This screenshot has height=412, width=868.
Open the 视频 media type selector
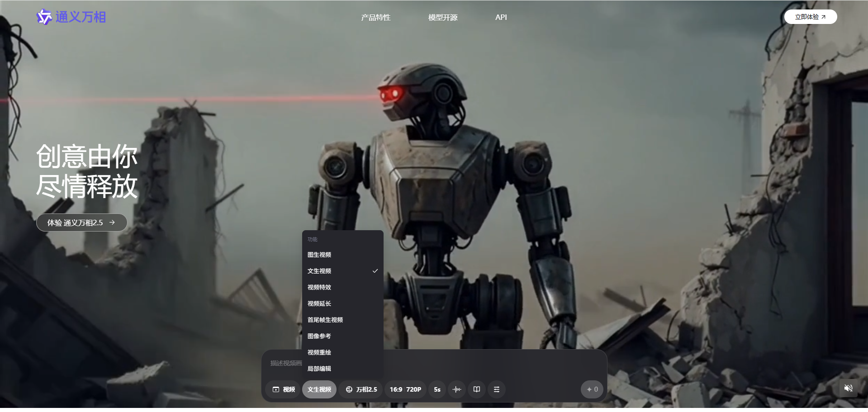tap(284, 389)
